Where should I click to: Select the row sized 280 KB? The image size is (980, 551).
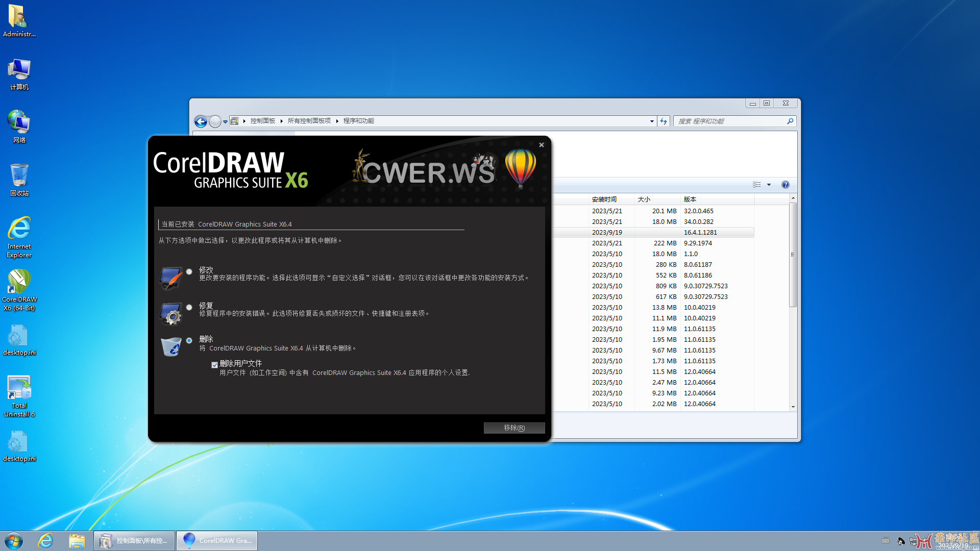(653, 264)
